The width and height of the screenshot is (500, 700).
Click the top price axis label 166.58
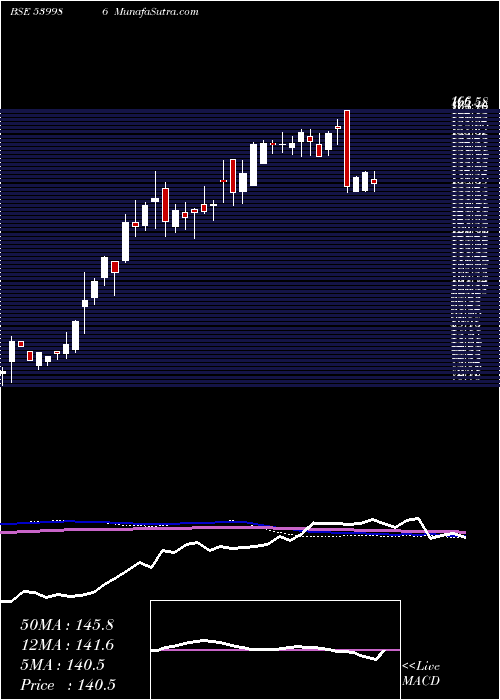coord(469,103)
